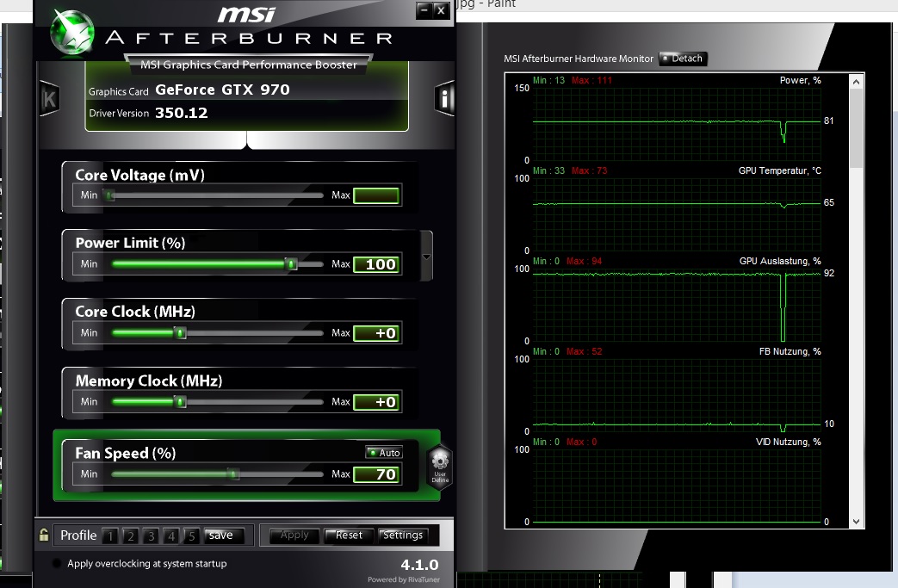Select profile slot 3
This screenshot has height=588, width=898.
pyautogui.click(x=152, y=535)
